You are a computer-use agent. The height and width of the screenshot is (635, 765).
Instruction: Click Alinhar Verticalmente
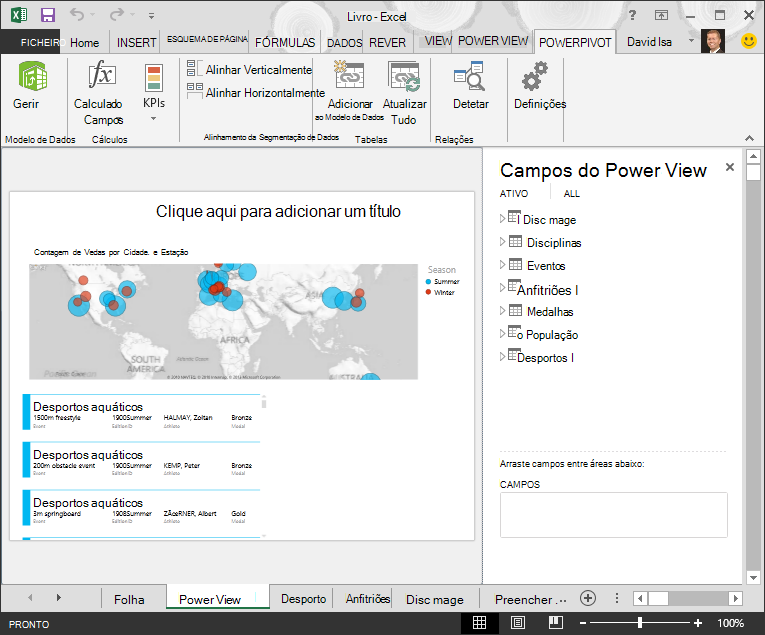click(249, 70)
